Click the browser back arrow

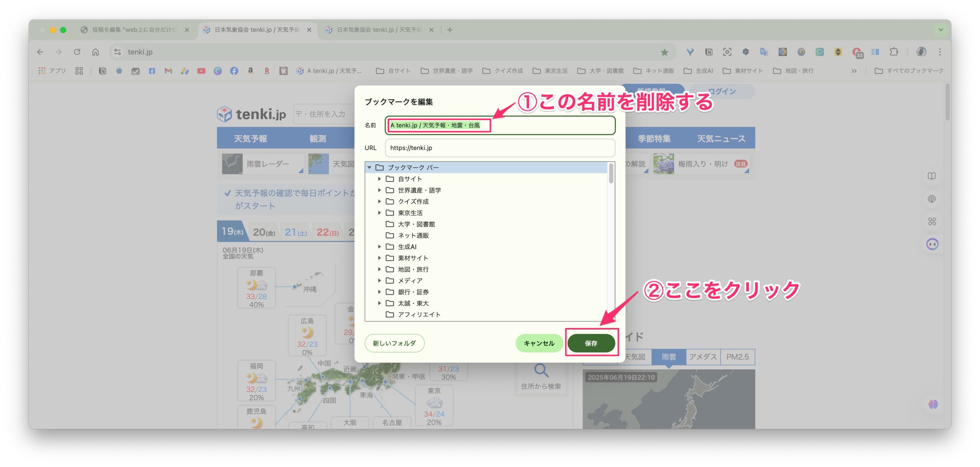click(x=40, y=52)
